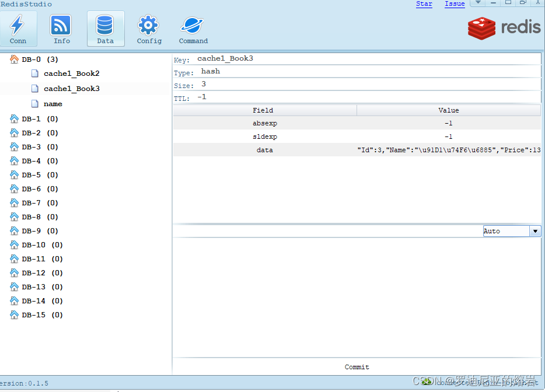Screen dimensions: 545x392
Task: Click the DB-14 house icon
Action: [x=14, y=300]
